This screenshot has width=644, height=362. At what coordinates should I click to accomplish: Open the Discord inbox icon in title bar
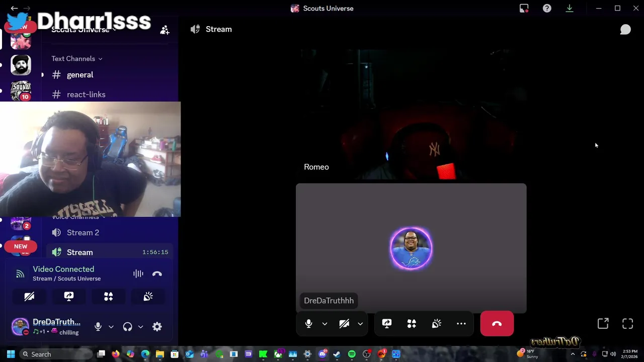click(x=524, y=8)
